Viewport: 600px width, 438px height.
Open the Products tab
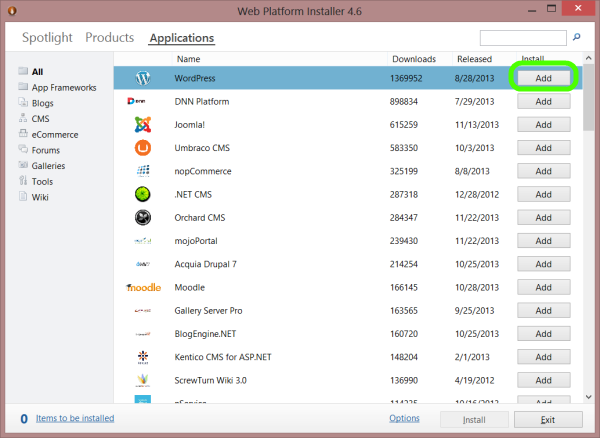[109, 38]
